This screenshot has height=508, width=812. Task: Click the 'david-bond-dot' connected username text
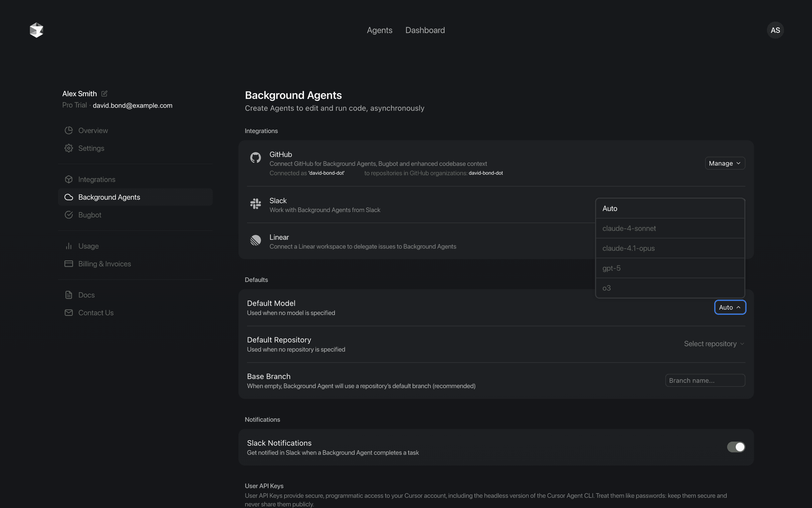(326, 173)
